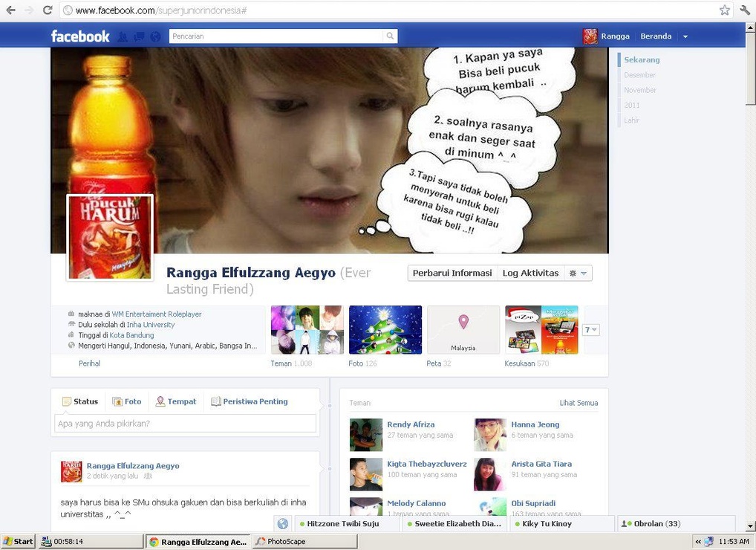Select the Tempat tab in composer
This screenshot has height=550, width=756.
pyautogui.click(x=176, y=401)
